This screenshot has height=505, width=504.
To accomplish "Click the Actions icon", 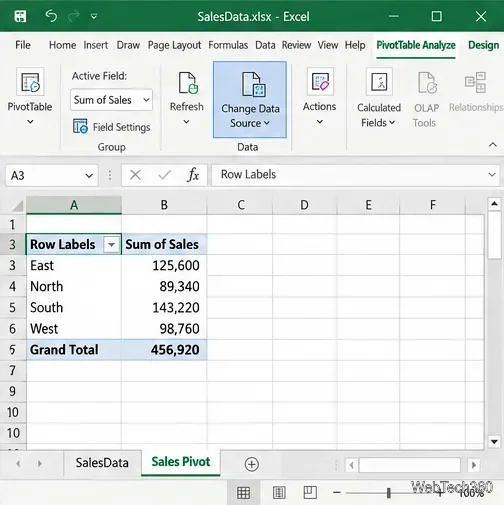I will click(x=320, y=82).
